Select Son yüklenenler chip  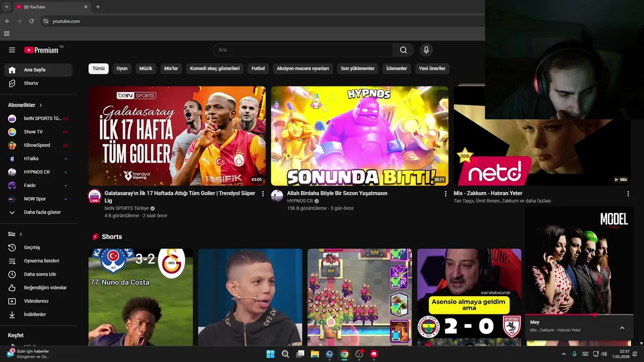(358, 68)
